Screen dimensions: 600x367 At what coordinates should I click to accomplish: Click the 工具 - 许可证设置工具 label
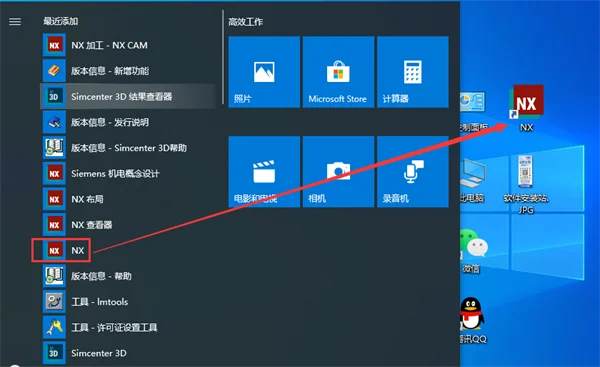(114, 327)
